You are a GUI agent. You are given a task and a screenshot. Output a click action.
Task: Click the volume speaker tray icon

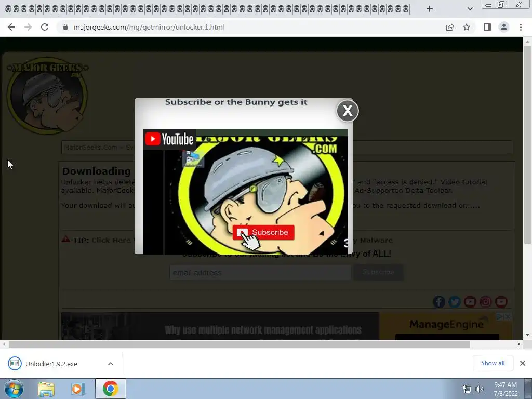479,389
